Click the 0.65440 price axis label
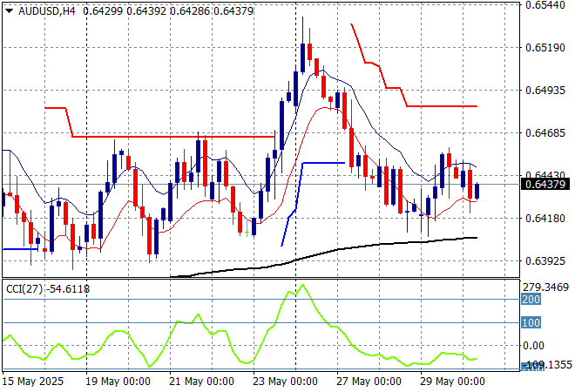Screen dimensions: 575x392 coord(545,4)
